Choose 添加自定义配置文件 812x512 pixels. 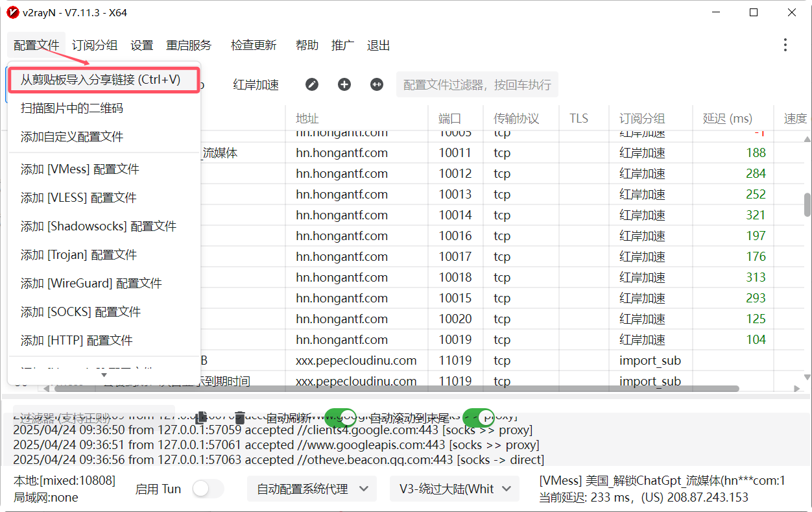click(x=104, y=137)
